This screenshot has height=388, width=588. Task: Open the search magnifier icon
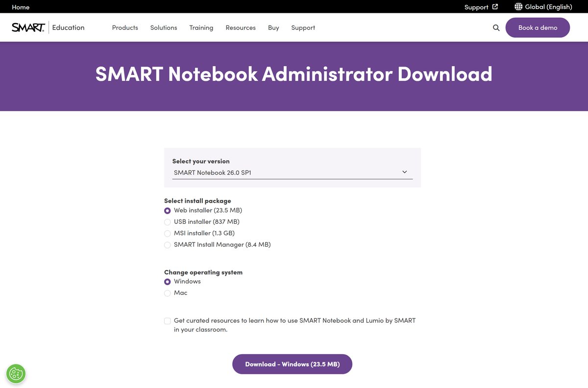[496, 28]
